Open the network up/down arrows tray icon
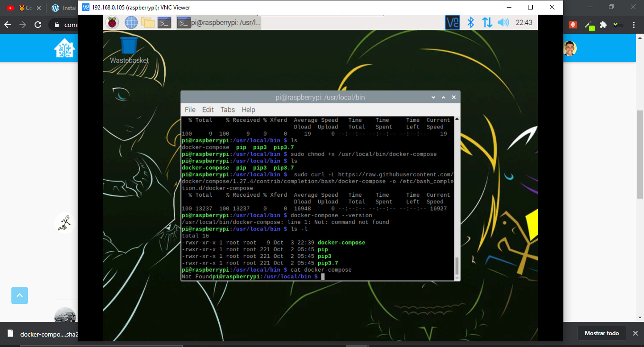The height and width of the screenshot is (347, 644). (x=487, y=22)
